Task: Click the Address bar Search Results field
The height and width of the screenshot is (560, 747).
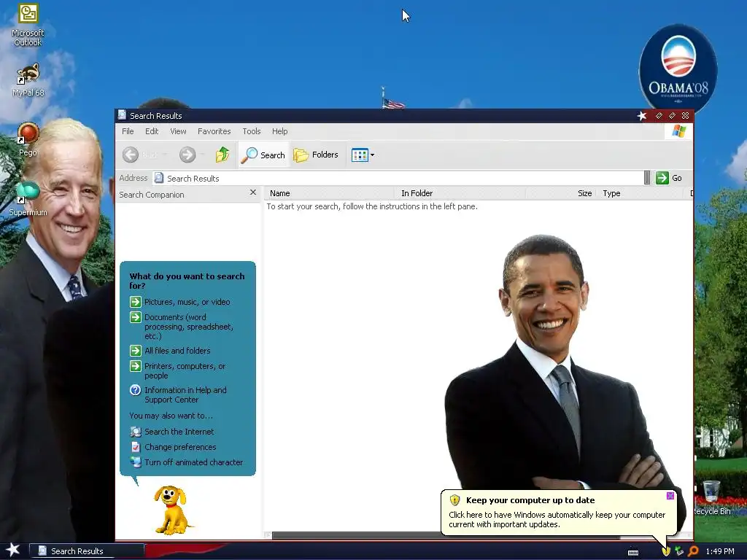Action: pyautogui.click(x=398, y=178)
